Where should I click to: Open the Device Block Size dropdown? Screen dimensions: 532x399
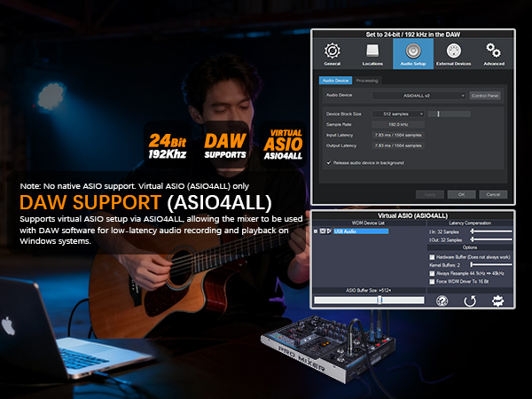[398, 114]
